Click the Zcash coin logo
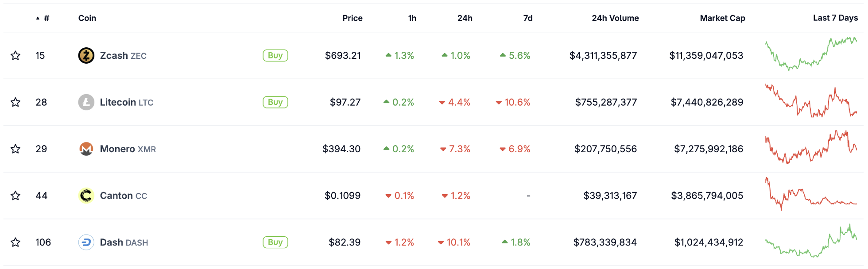 86,55
